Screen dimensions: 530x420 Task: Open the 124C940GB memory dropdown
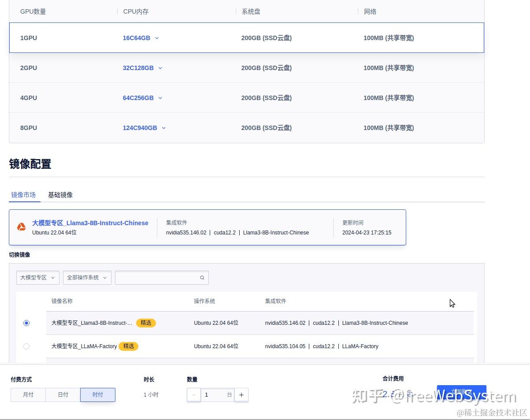click(x=163, y=128)
